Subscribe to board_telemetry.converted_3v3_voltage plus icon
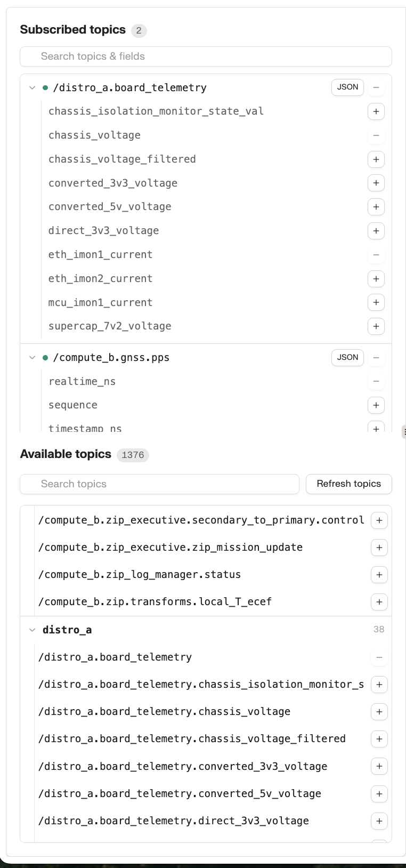Viewport: 406px width, 868px height. tap(379, 766)
